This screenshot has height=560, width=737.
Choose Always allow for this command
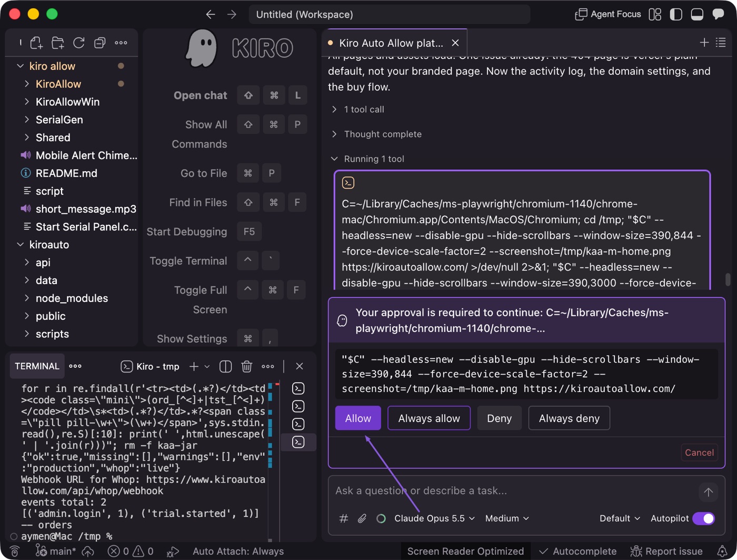pyautogui.click(x=429, y=418)
